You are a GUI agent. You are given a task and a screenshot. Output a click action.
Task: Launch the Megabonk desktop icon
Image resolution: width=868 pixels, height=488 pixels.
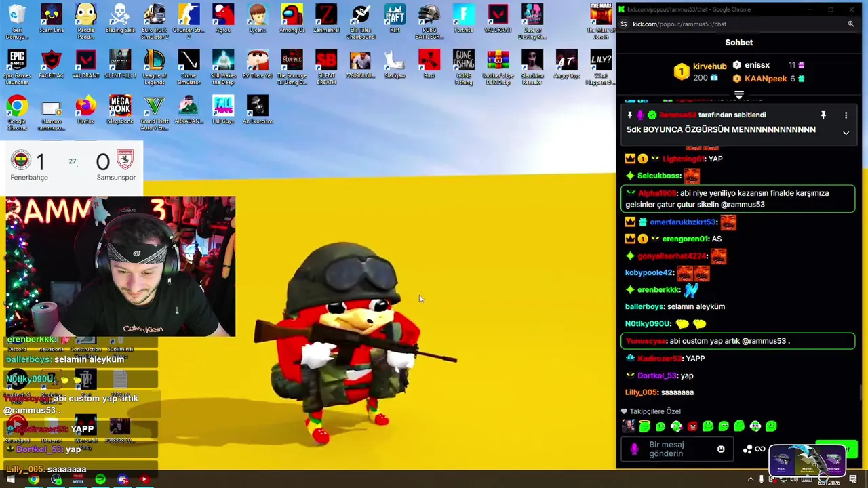(120, 110)
